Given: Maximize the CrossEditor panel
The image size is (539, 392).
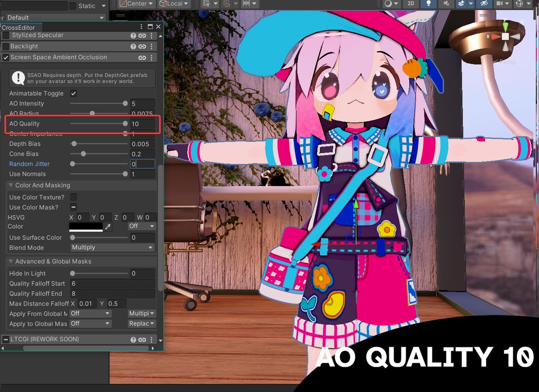Looking at the screenshot, I should (150, 27).
